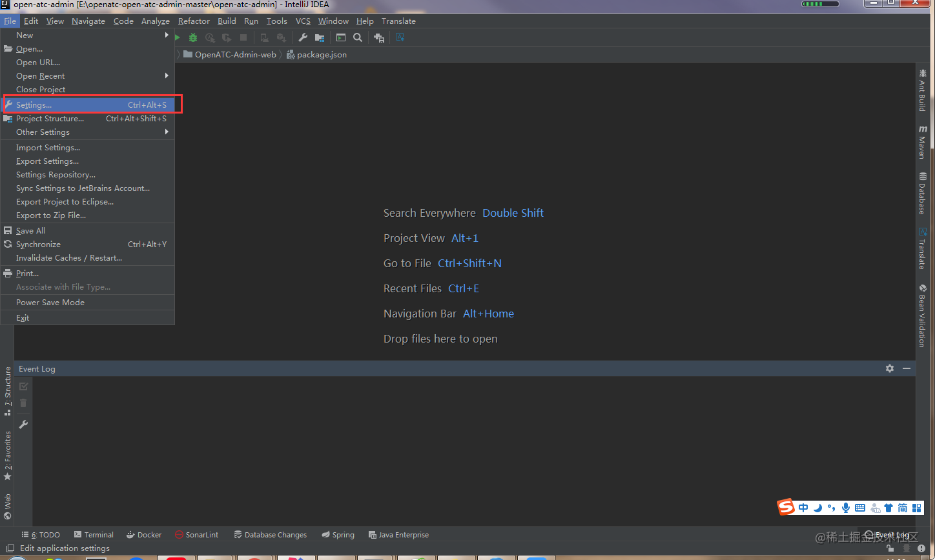The height and width of the screenshot is (560, 935).
Task: Start debugging with the green bug icon
Action: pos(192,37)
